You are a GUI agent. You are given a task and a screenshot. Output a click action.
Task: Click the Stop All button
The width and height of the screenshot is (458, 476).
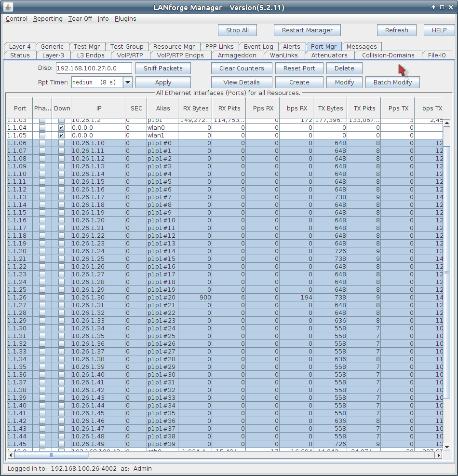point(237,30)
